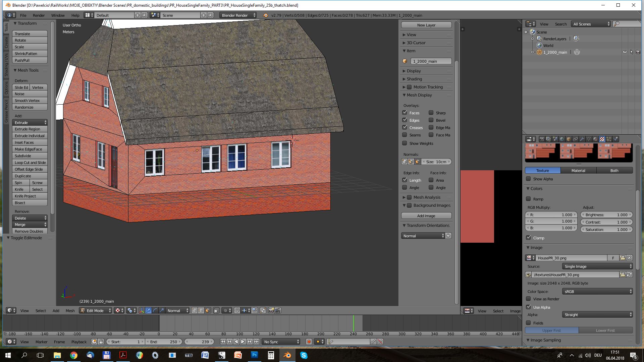Select face select mode cube icon

208,310
